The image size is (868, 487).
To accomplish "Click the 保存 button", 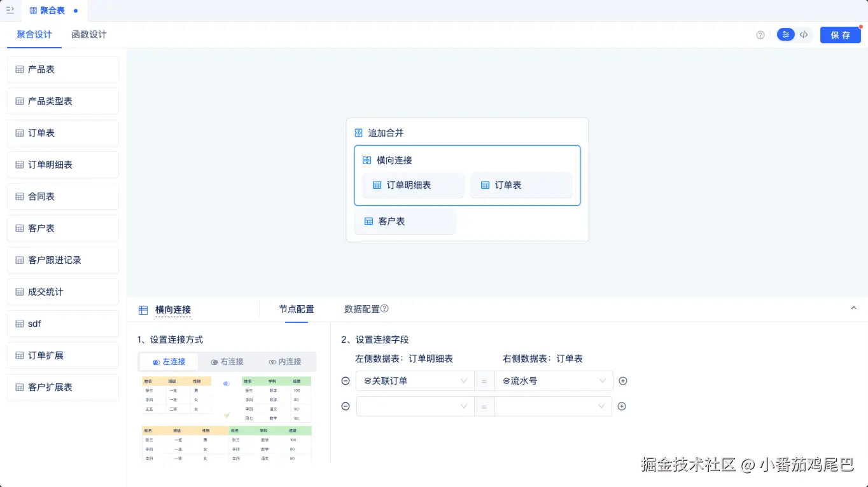I will click(x=840, y=35).
